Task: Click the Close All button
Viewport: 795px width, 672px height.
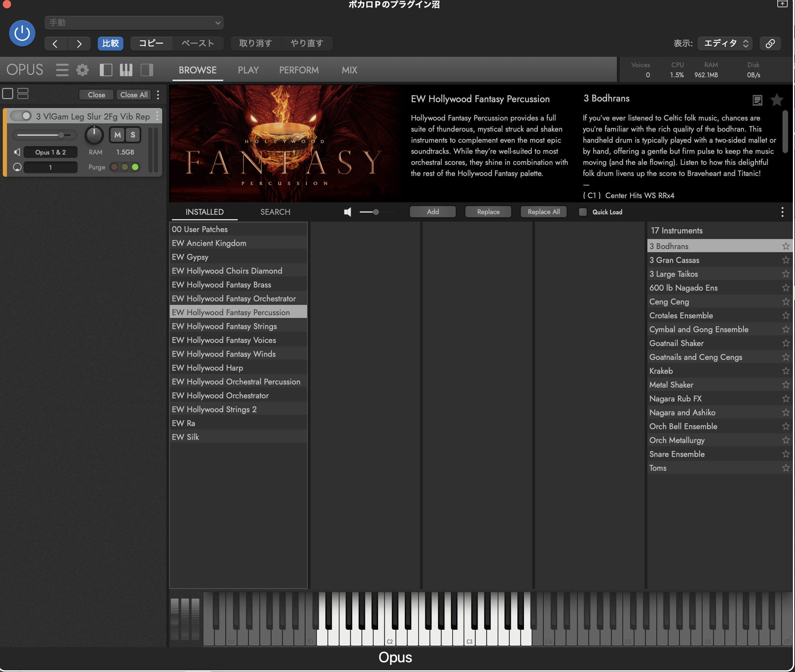Action: 134,95
